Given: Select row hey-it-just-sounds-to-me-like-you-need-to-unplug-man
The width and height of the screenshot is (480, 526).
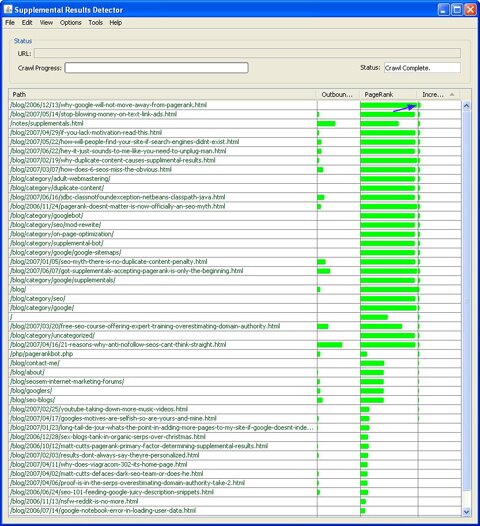Looking at the screenshot, I should (x=235, y=151).
